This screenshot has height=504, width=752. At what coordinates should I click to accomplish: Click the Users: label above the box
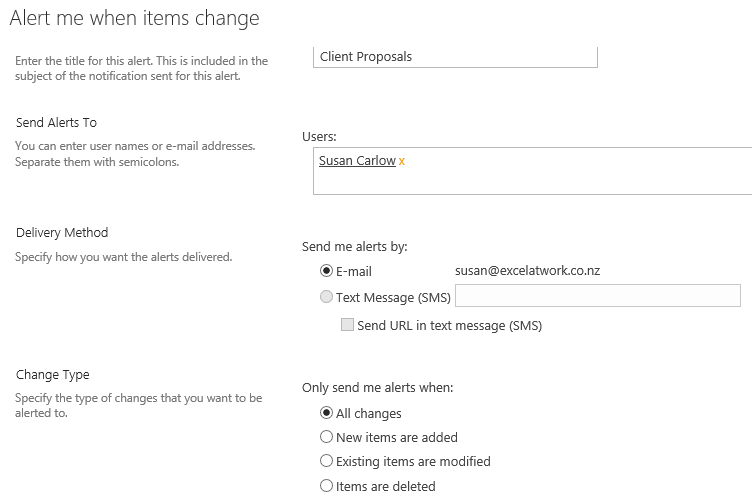(x=319, y=136)
